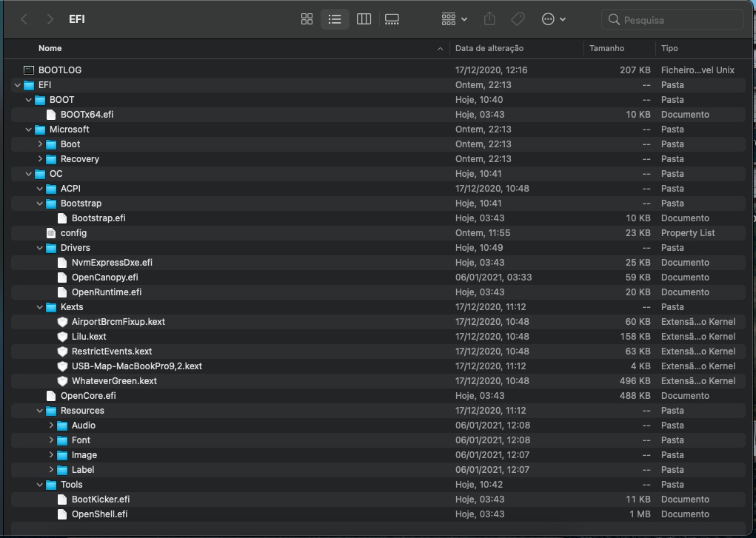The height and width of the screenshot is (538, 756).
Task: Switch to list view
Action: tap(335, 19)
